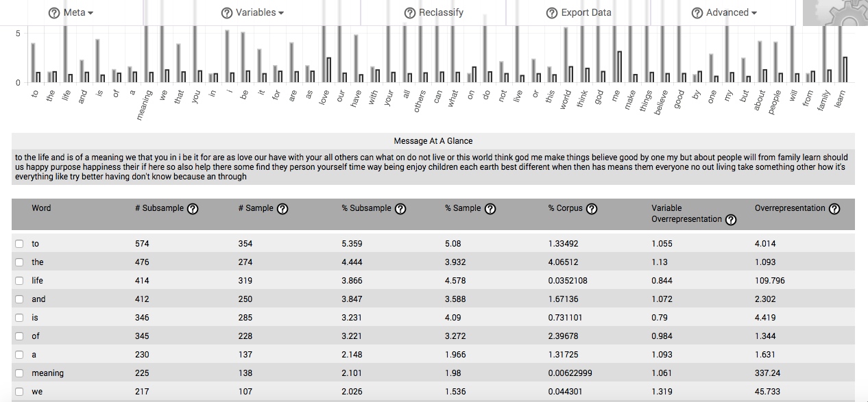Tick the checkbox for word 'we'

coord(19,392)
